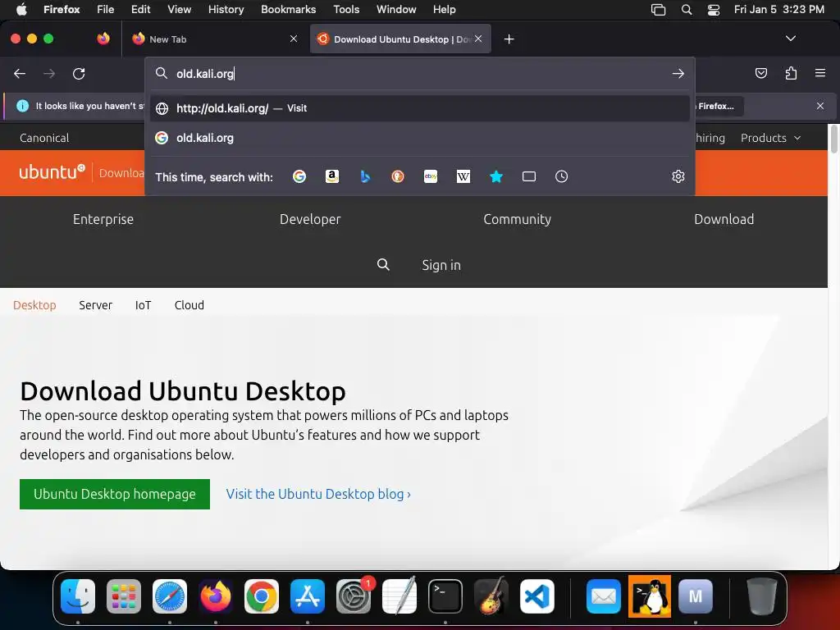Search bookmarks using the star icon

[x=496, y=176]
